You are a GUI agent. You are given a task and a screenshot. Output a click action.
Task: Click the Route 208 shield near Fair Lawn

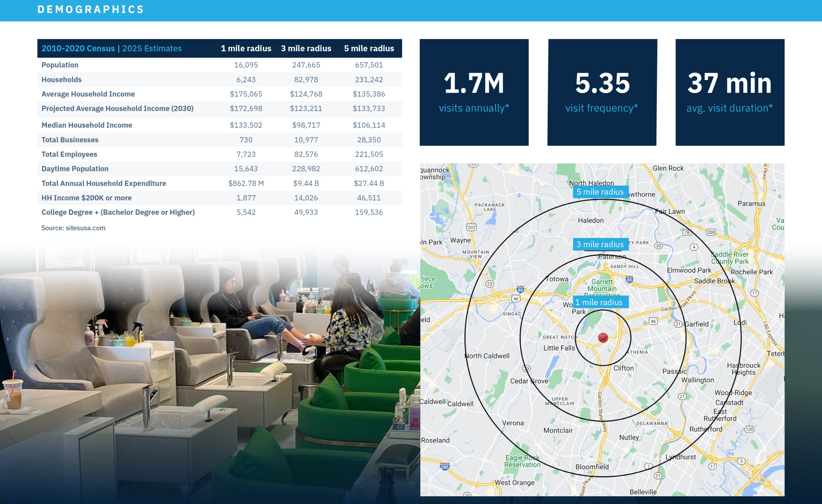711,232
